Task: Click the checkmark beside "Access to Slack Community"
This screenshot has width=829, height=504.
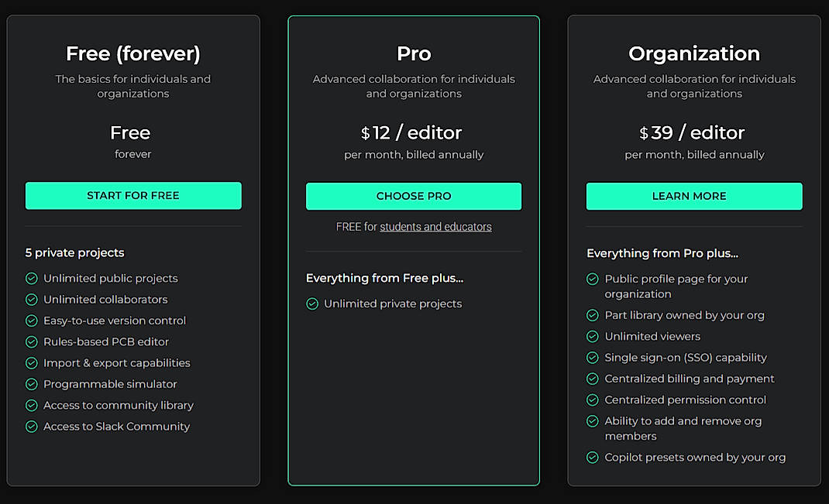Action: coord(32,427)
